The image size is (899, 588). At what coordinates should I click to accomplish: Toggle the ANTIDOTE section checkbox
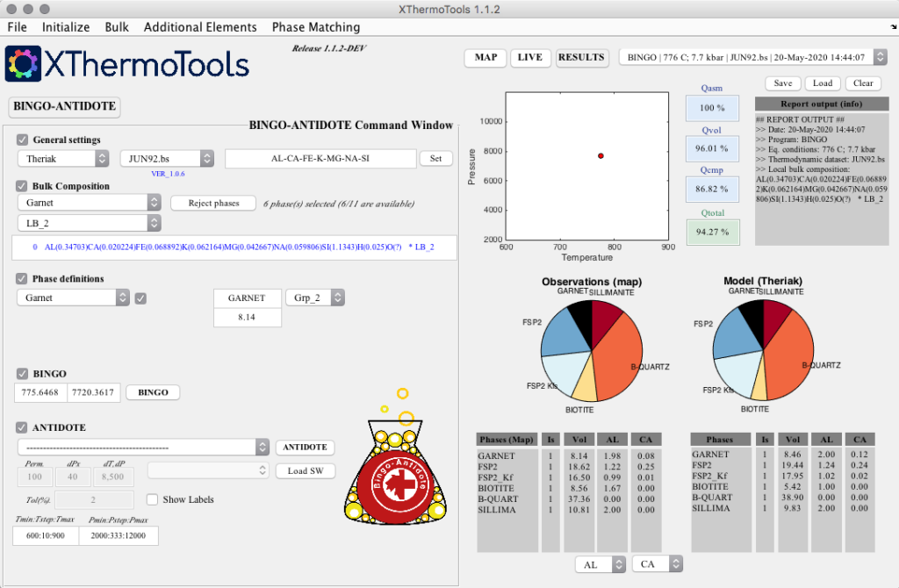(22, 427)
